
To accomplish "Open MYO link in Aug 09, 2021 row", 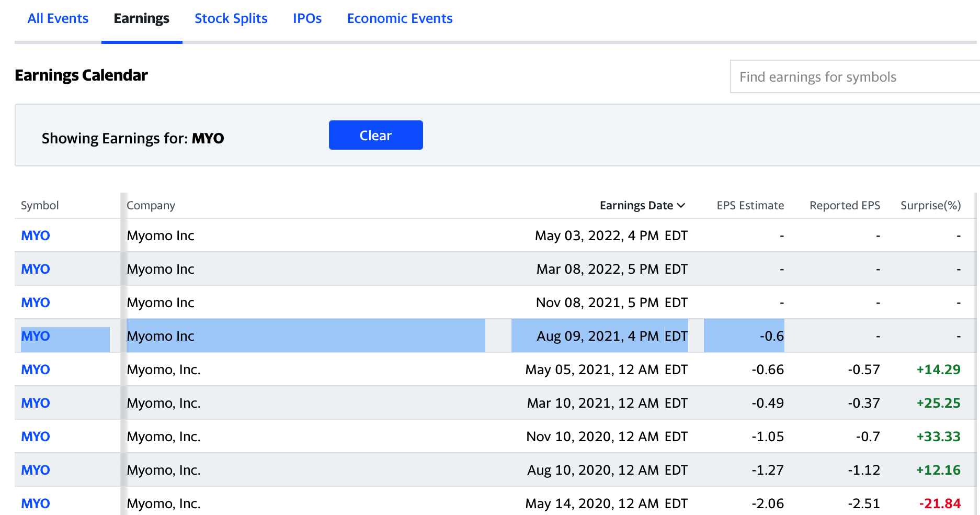I will point(36,336).
